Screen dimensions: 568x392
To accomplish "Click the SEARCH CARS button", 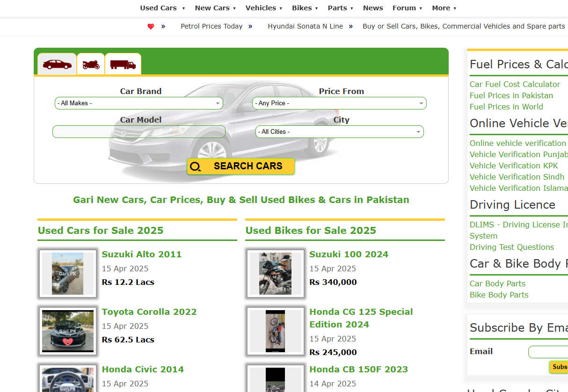I will (241, 167).
